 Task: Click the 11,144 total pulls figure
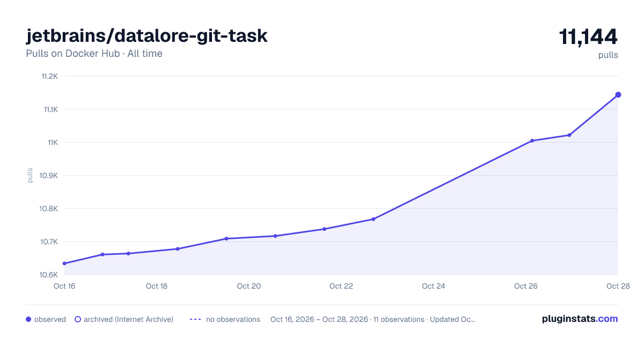(588, 37)
